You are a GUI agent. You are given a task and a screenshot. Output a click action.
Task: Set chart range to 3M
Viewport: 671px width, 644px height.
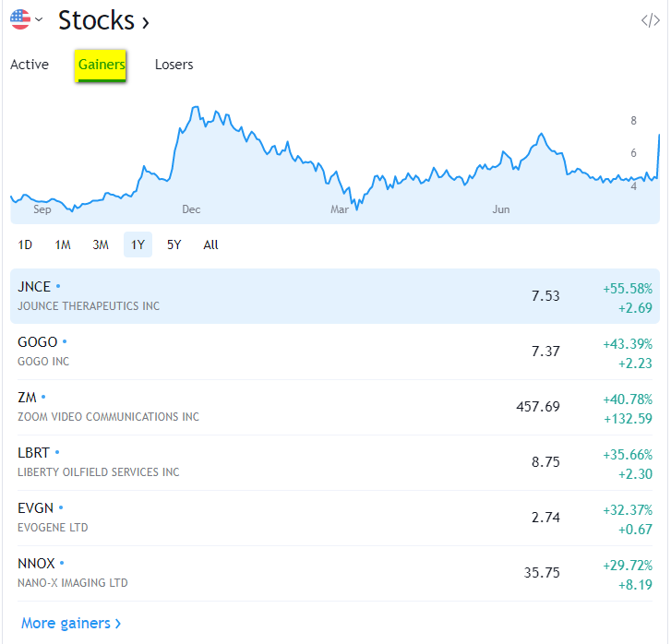coord(101,244)
